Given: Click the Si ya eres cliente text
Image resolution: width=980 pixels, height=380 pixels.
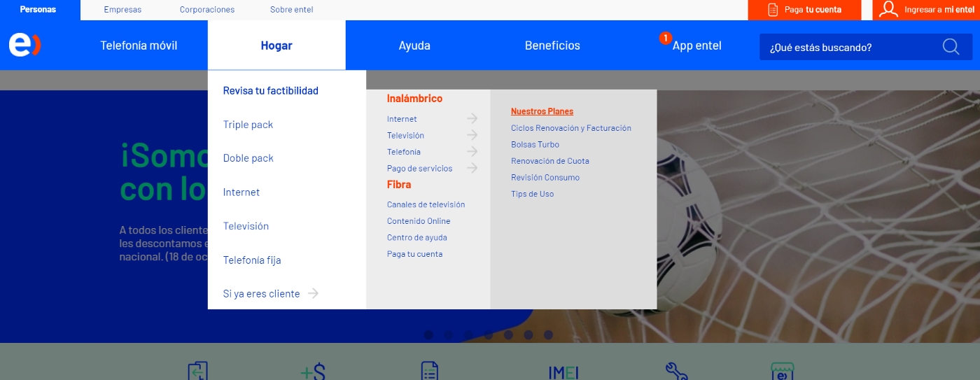Looking at the screenshot, I should coord(261,294).
